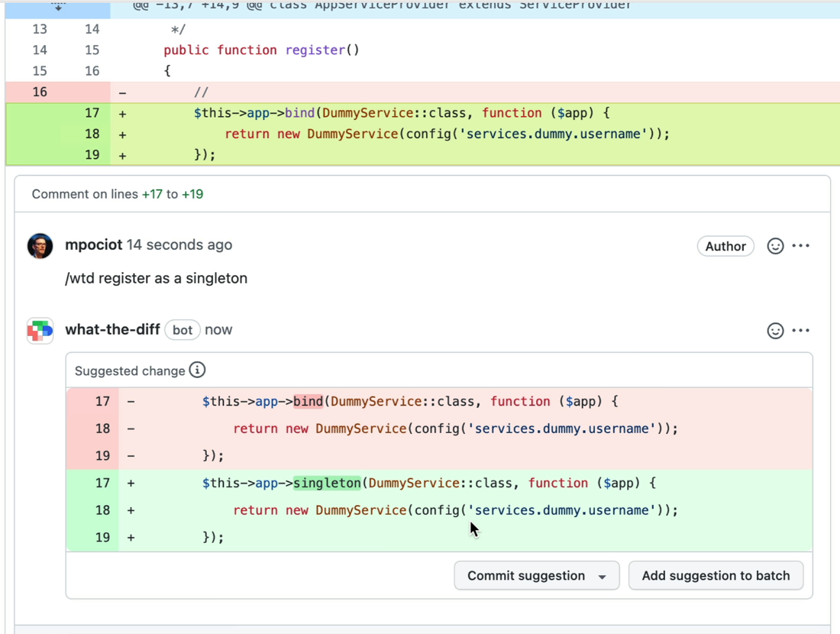This screenshot has width=840, height=634.
Task: Add suggestion to batch
Action: (x=716, y=576)
